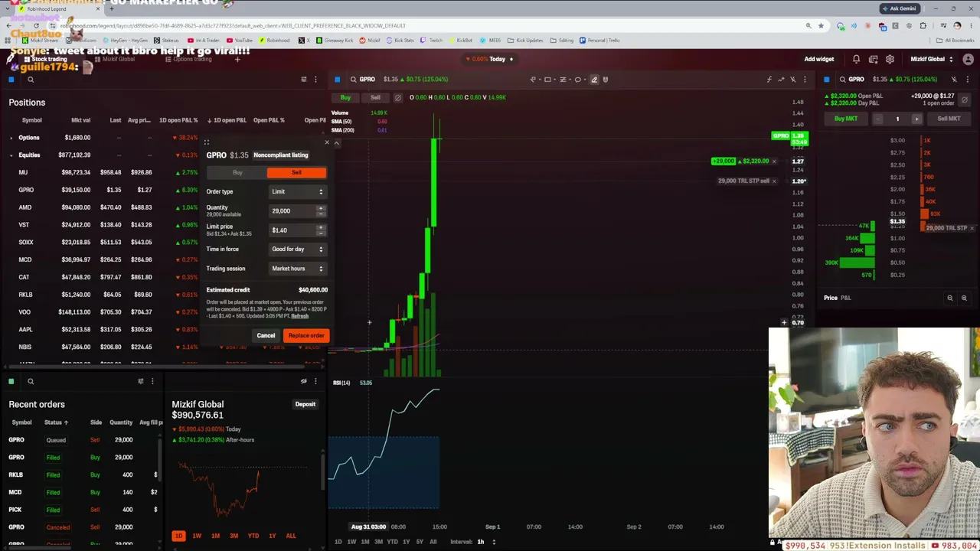This screenshot has height=551, width=980.
Task: Click the Quantity field showing 29,000
Action: [297, 211]
